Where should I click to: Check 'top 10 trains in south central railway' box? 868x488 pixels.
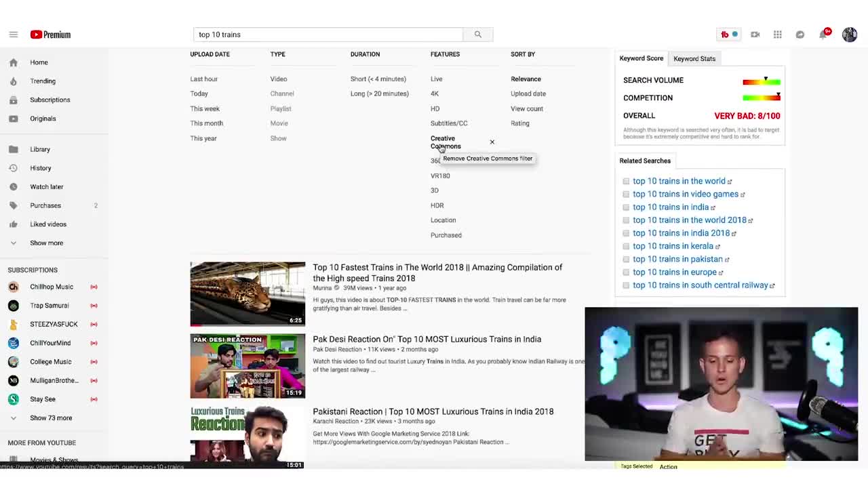[626, 285]
